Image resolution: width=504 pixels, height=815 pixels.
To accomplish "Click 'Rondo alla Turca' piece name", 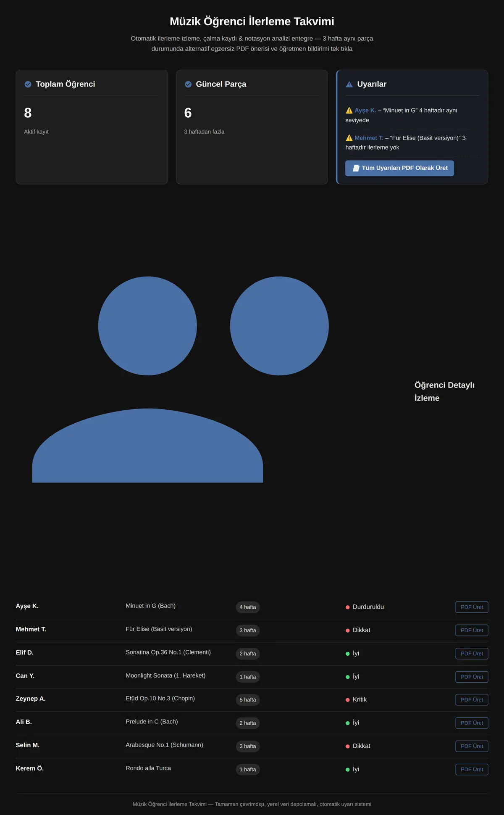I will (148, 768).
